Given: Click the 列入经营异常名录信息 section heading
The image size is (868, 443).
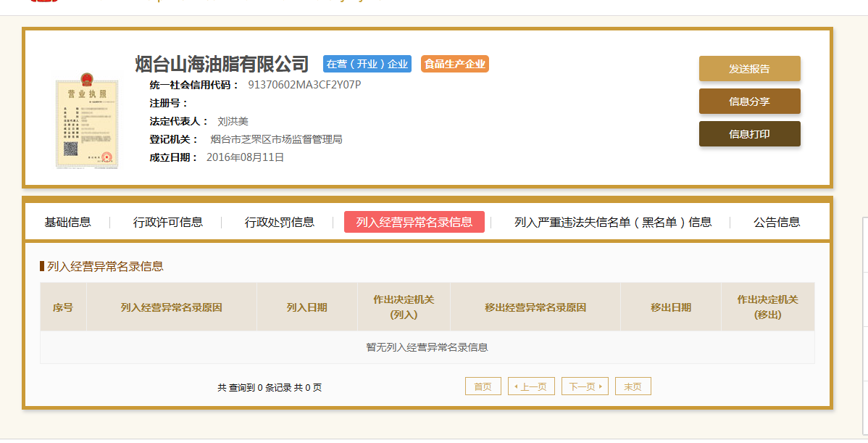Looking at the screenshot, I should [x=105, y=266].
